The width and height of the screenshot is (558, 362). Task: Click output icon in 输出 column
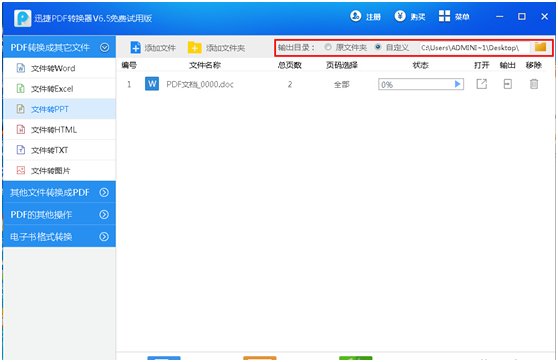pyautogui.click(x=508, y=84)
